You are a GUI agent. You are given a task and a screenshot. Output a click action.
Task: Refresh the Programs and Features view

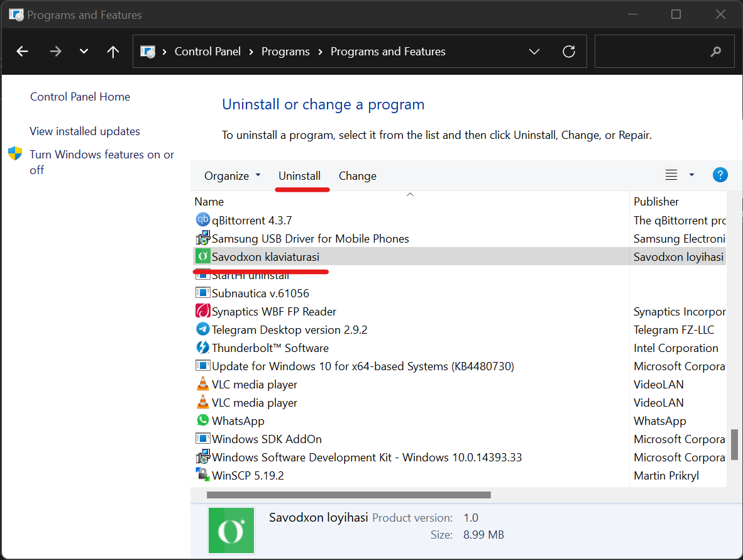(x=569, y=52)
